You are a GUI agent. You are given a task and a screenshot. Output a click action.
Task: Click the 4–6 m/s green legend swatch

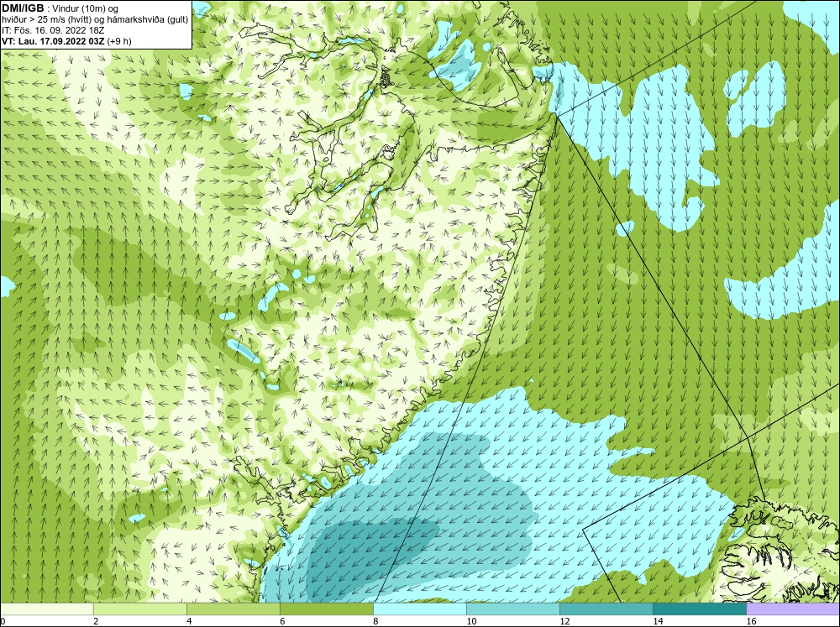(234, 609)
